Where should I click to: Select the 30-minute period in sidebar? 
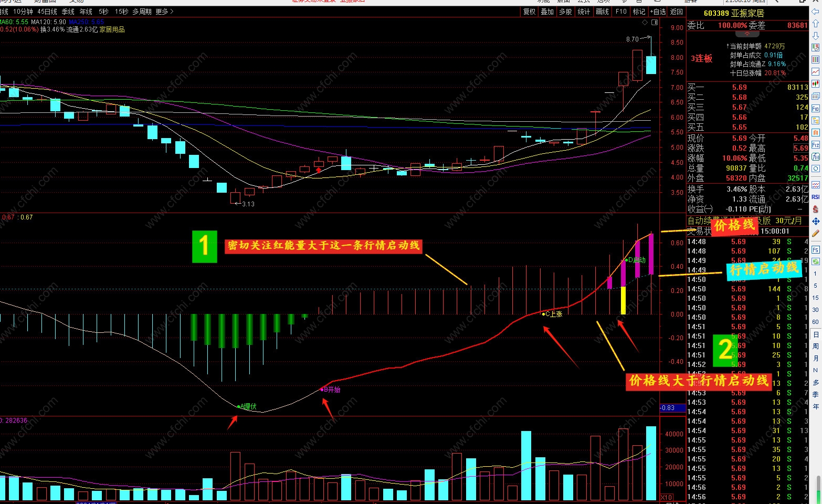click(816, 310)
